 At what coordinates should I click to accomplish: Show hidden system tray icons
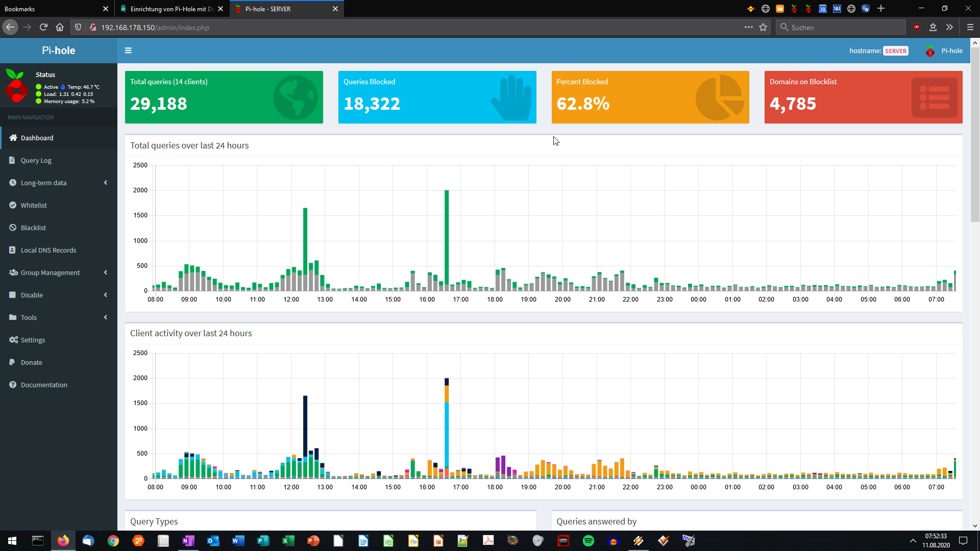click(x=913, y=541)
